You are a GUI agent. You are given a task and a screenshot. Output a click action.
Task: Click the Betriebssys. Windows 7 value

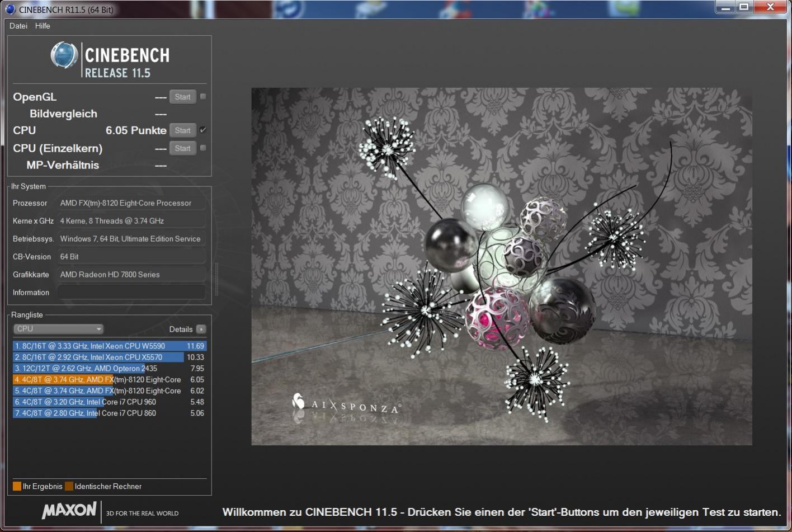(x=131, y=239)
